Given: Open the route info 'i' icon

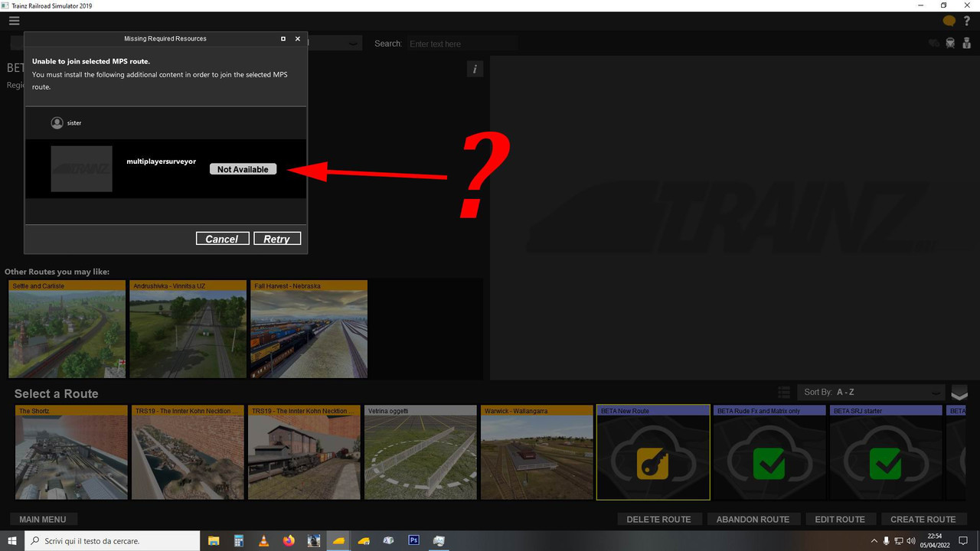Looking at the screenshot, I should click(475, 69).
